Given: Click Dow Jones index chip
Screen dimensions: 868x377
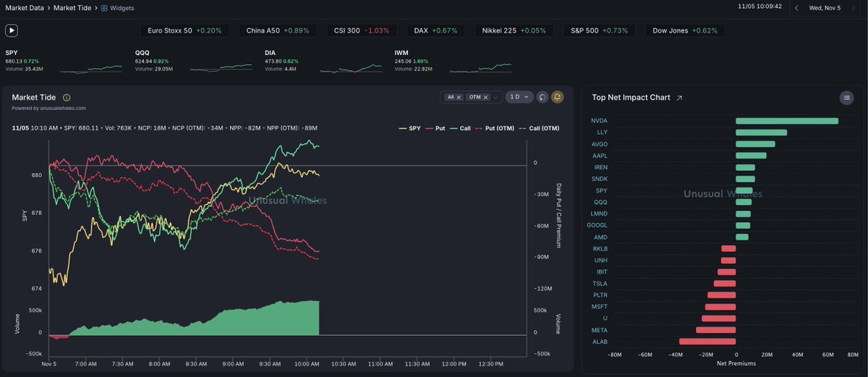Looking at the screenshot, I should (x=684, y=30).
